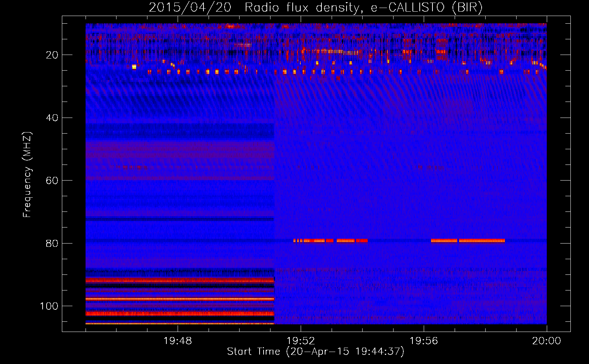Image resolution: width=589 pixels, height=364 pixels.
Task: Click the "100" frequency tick label
Action: (49, 306)
